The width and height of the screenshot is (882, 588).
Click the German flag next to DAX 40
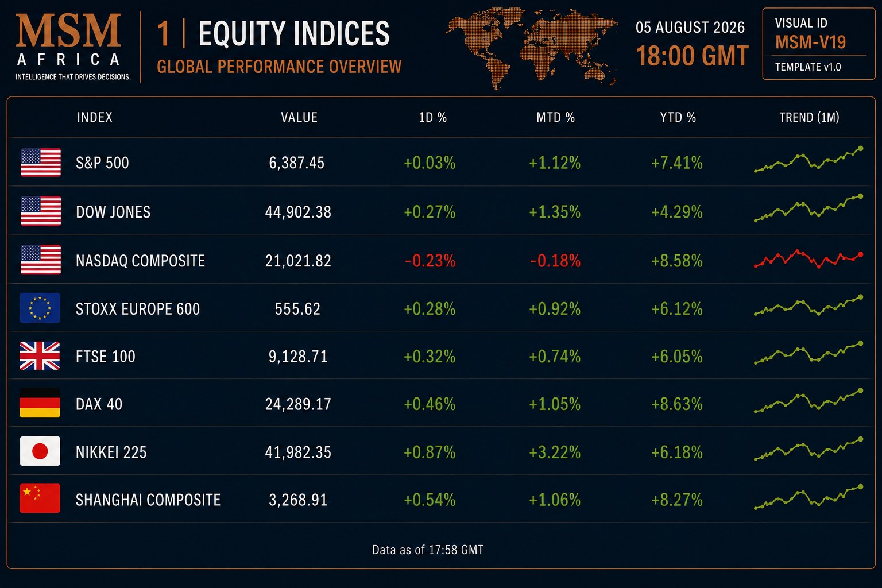coord(40,403)
